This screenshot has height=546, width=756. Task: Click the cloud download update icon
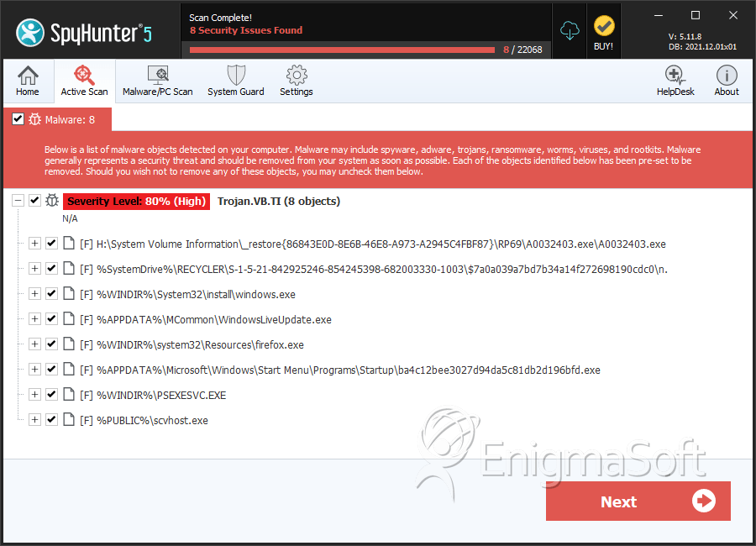point(570,31)
